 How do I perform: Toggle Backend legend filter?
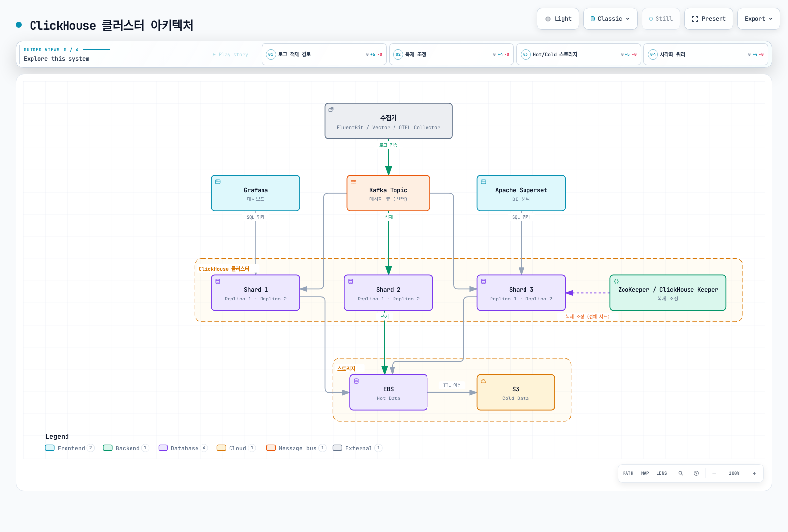click(126, 448)
